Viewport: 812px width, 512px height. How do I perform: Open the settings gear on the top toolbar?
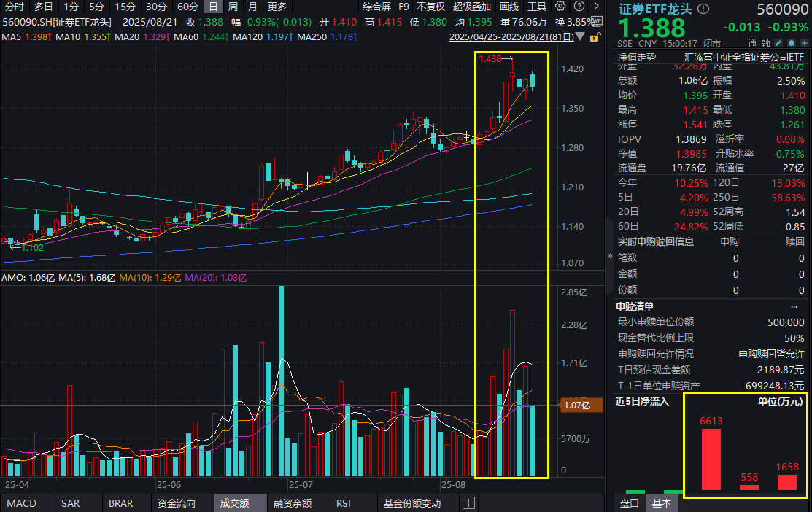[x=560, y=7]
